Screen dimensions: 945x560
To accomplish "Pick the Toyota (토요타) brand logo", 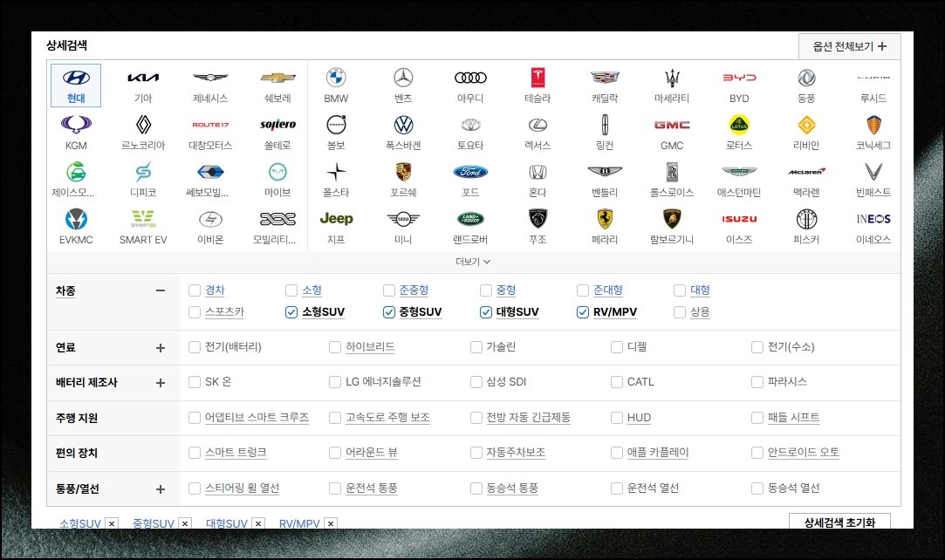I will pos(470,125).
